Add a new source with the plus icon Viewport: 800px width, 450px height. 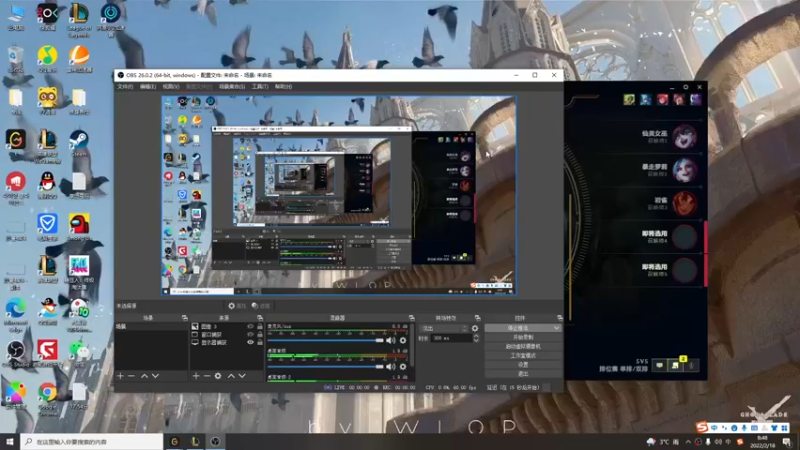click(x=196, y=376)
